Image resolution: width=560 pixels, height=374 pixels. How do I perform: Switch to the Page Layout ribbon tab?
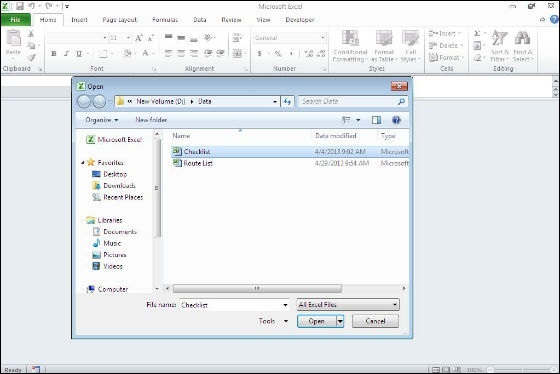(120, 20)
